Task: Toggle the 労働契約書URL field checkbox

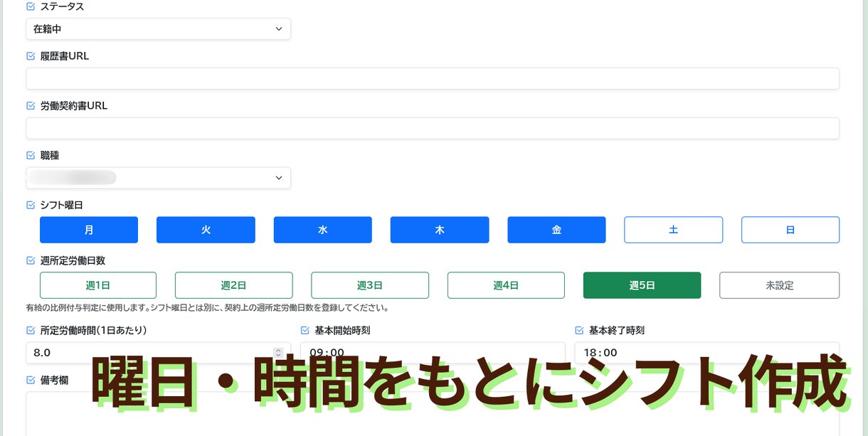Action: point(31,106)
